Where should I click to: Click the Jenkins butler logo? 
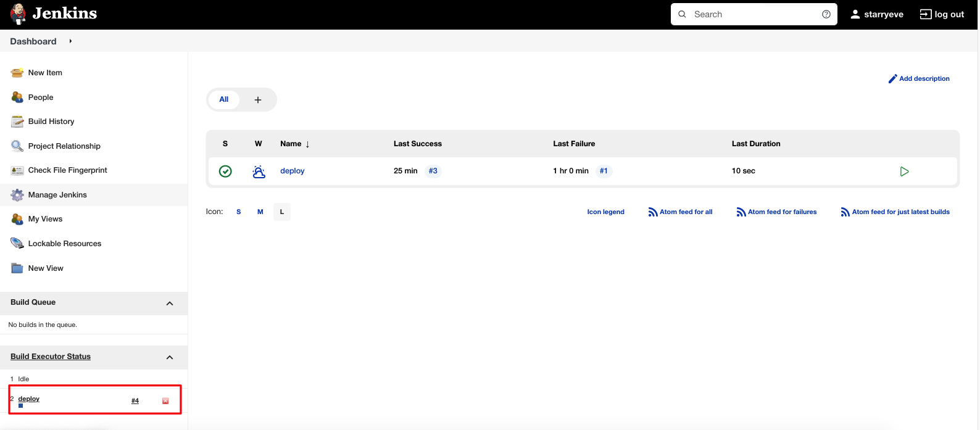pos(18,14)
